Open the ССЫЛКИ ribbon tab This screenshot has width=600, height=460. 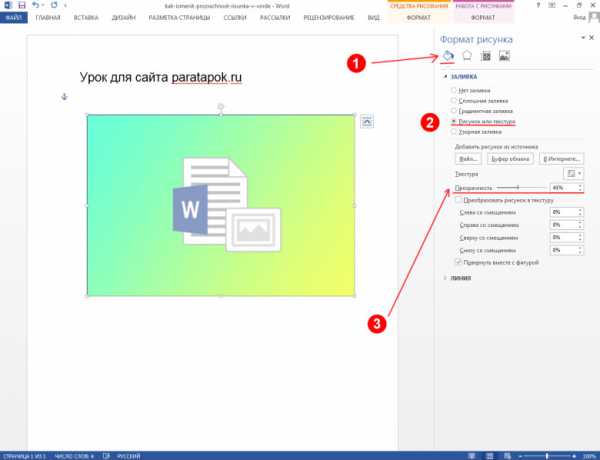235,18
